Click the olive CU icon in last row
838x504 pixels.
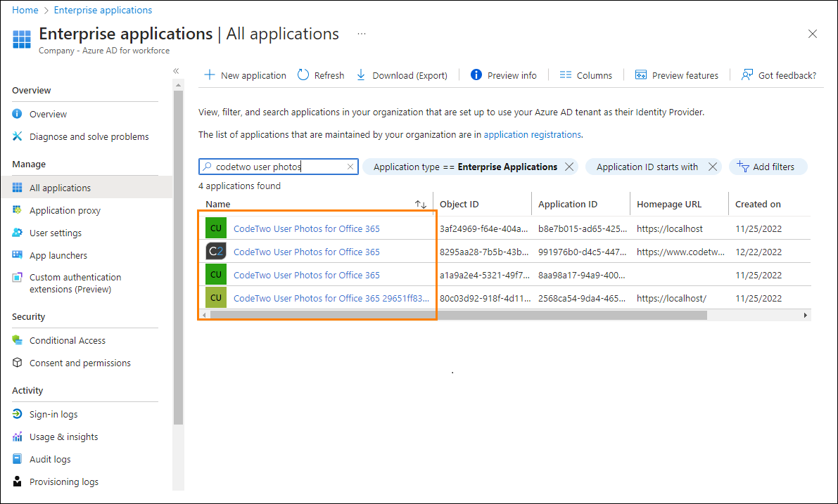216,297
